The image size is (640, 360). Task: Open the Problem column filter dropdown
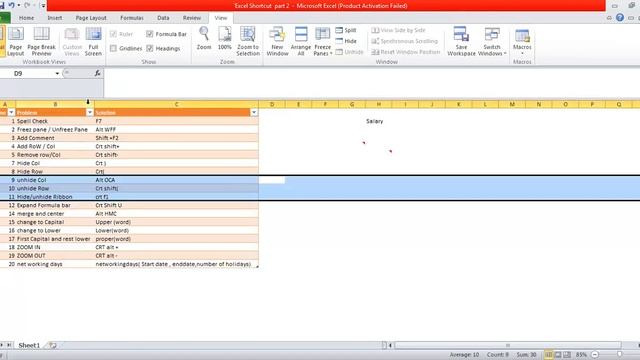pos(89,112)
